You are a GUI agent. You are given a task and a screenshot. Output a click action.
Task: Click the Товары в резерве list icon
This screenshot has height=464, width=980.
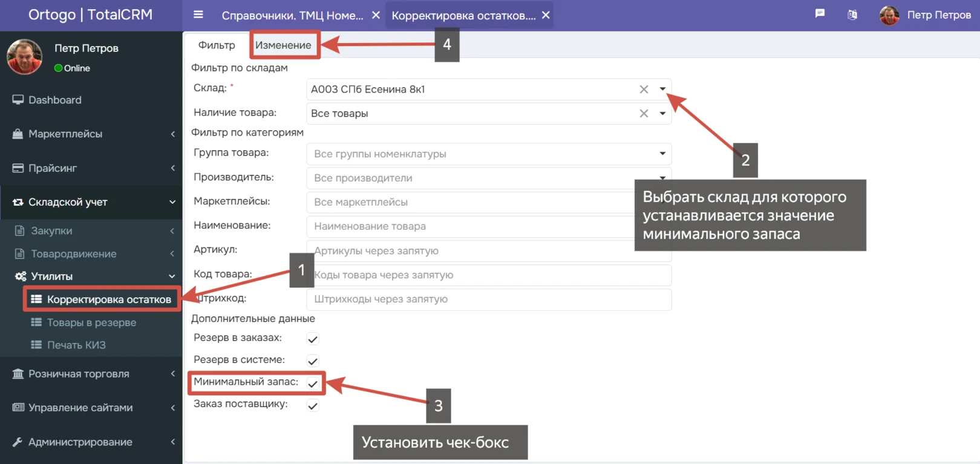tap(36, 322)
